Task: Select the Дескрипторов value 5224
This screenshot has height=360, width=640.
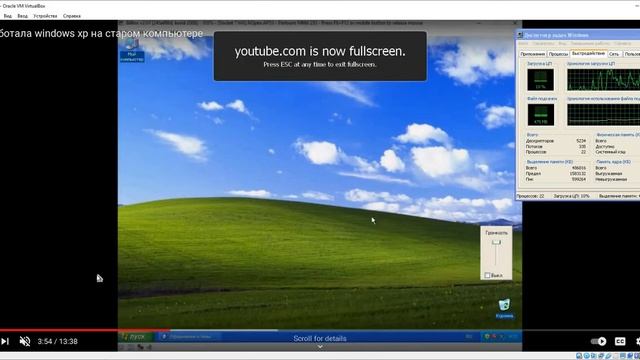Action: [581, 141]
